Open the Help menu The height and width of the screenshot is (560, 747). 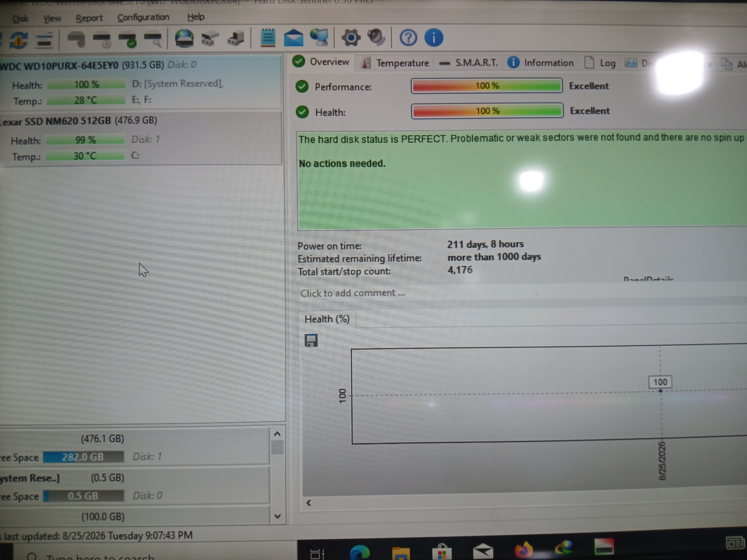(x=196, y=17)
